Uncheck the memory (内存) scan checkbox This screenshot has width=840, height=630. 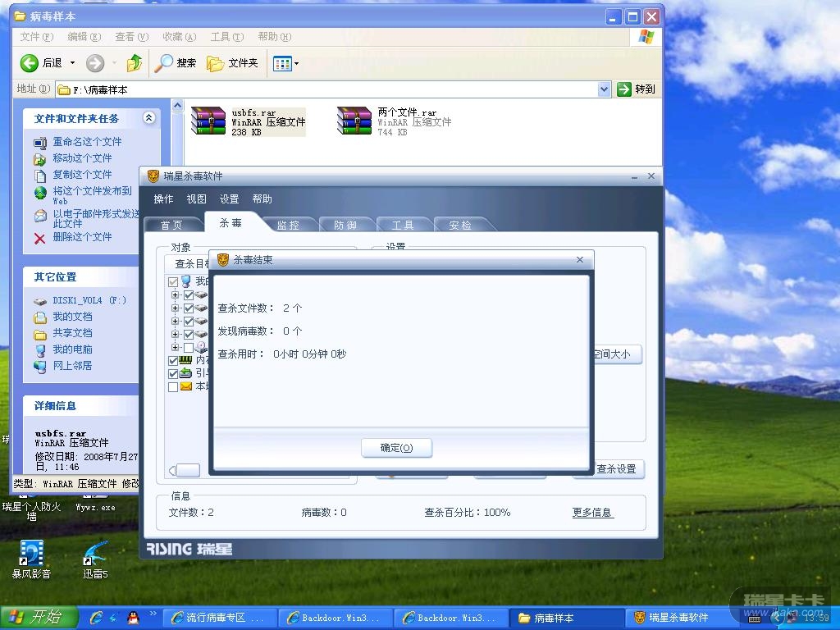173,361
